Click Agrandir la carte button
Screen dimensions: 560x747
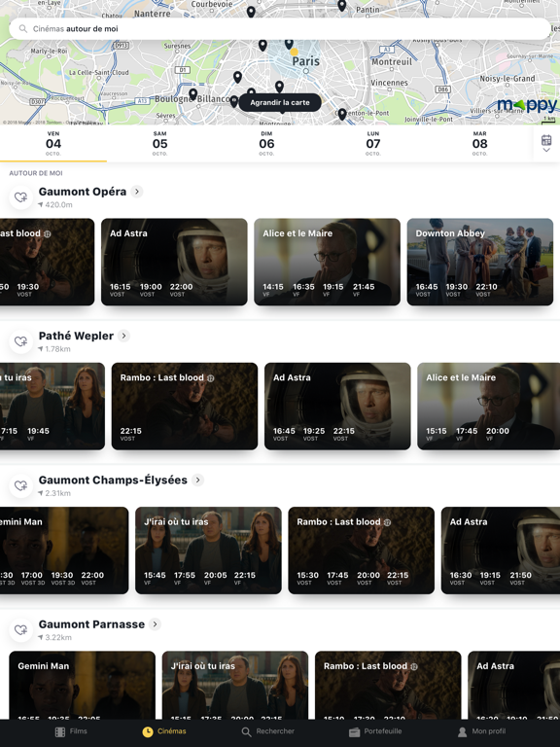pyautogui.click(x=280, y=102)
